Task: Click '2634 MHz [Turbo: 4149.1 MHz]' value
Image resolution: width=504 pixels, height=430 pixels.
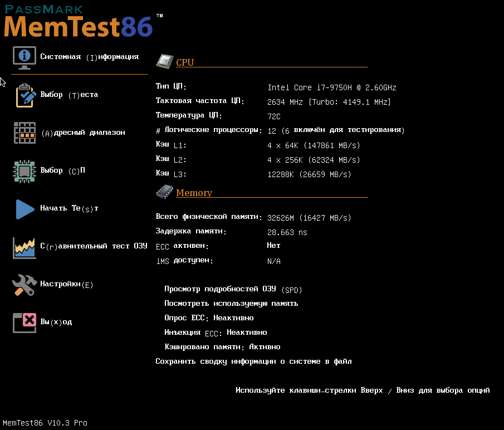Action: point(329,102)
